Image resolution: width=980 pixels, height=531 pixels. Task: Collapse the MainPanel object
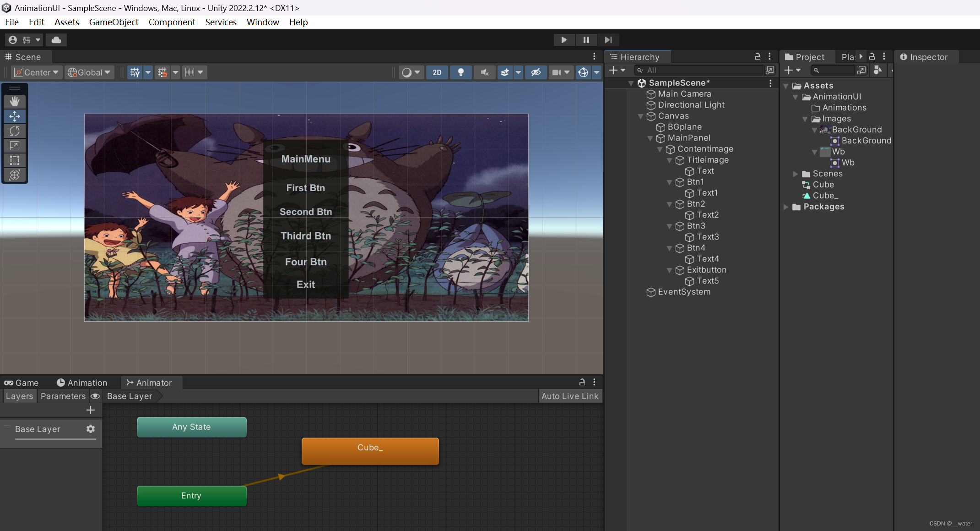pos(650,138)
